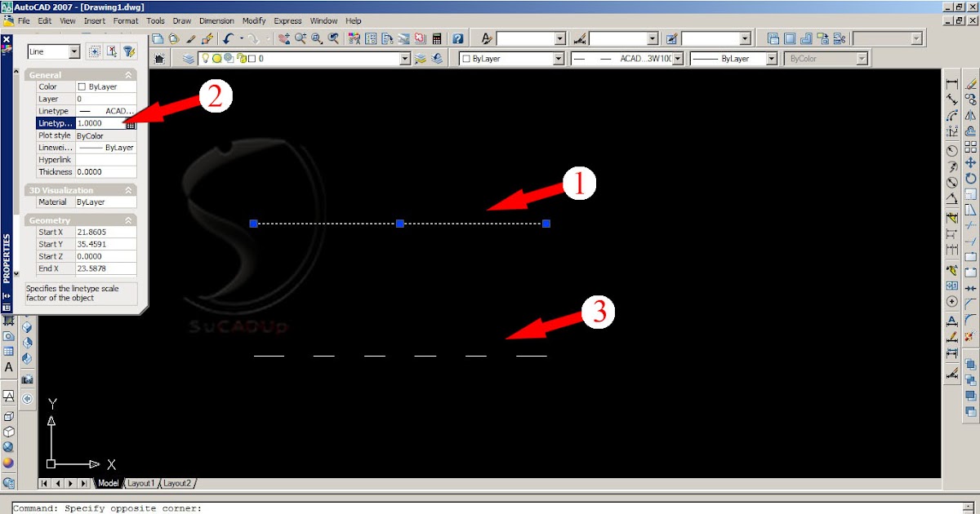
Task: Toggle the lock on layer 0
Action: pos(243,58)
